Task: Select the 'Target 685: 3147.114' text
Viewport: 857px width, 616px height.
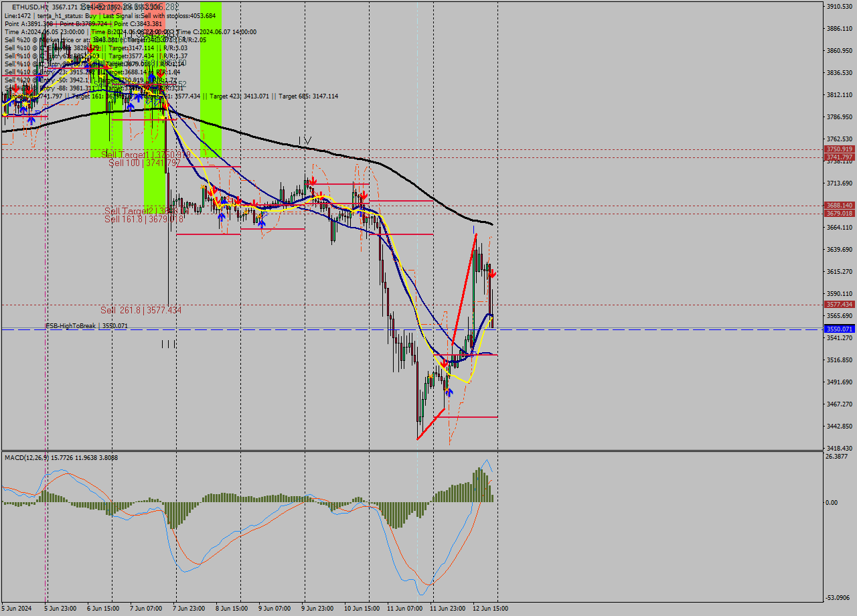Action: tap(308, 96)
